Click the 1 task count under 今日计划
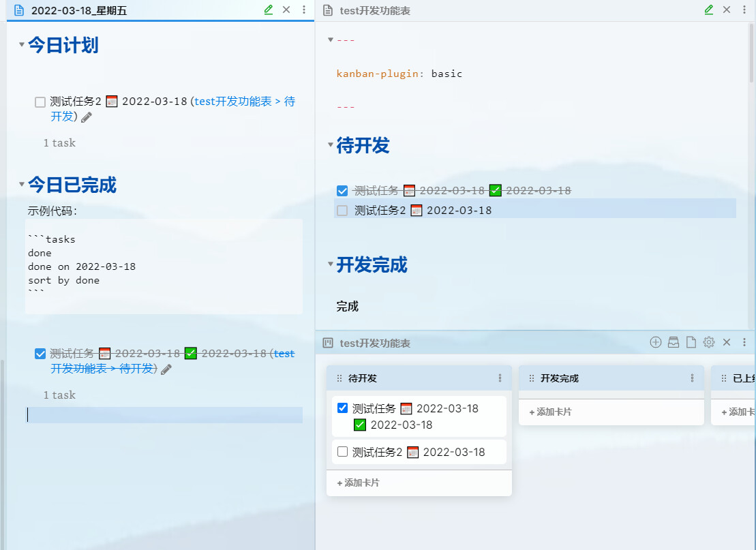756x550 pixels. (60, 142)
